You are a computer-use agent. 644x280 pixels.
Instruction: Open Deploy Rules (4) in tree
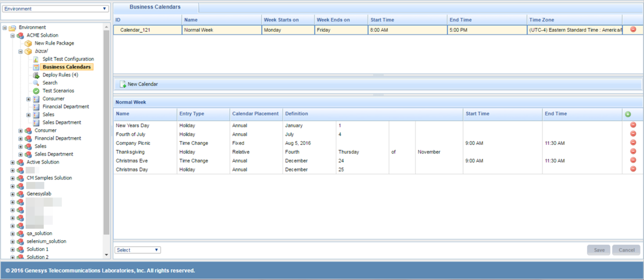60,75
